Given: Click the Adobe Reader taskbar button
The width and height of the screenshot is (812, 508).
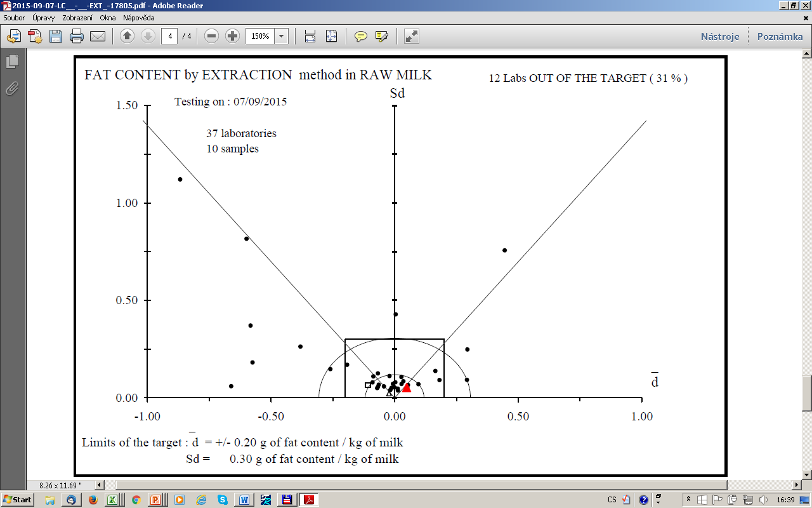Looking at the screenshot, I should click(308, 499).
